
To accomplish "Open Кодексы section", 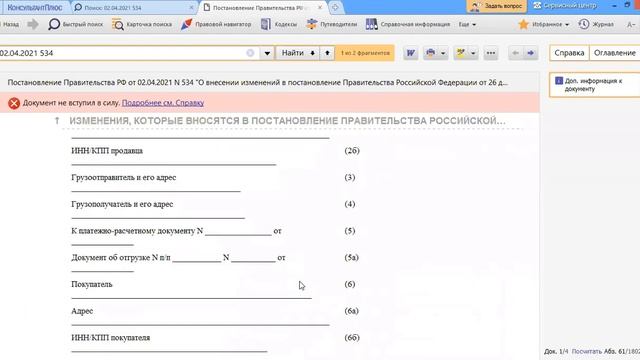I will tap(279, 24).
